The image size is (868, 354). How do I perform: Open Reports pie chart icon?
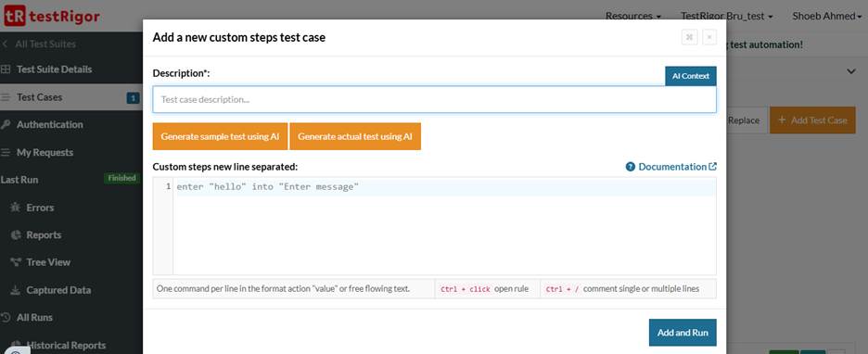tap(16, 235)
